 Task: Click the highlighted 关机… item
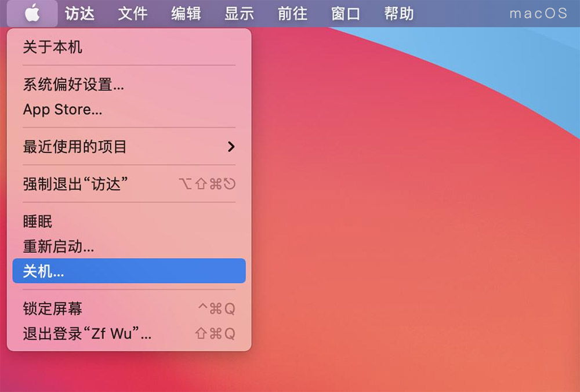tap(129, 271)
